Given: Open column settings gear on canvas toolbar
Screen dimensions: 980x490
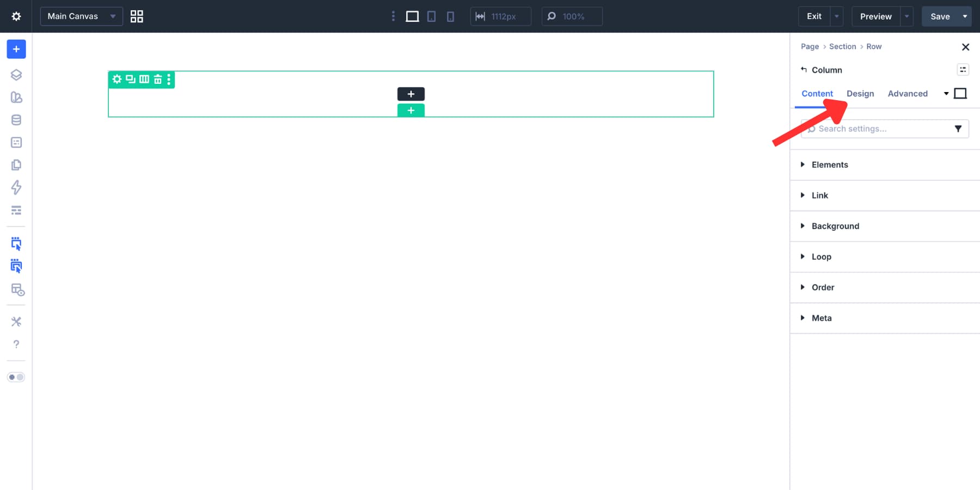Looking at the screenshot, I should [x=117, y=79].
